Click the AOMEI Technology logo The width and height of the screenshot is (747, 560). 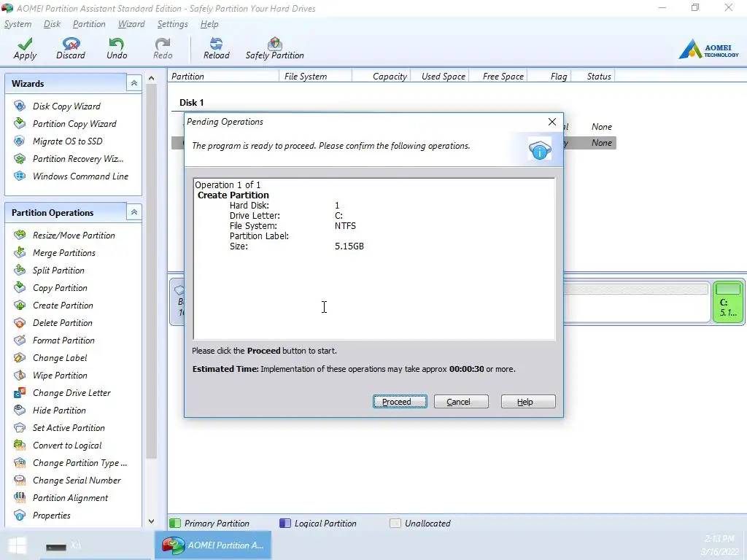(708, 49)
